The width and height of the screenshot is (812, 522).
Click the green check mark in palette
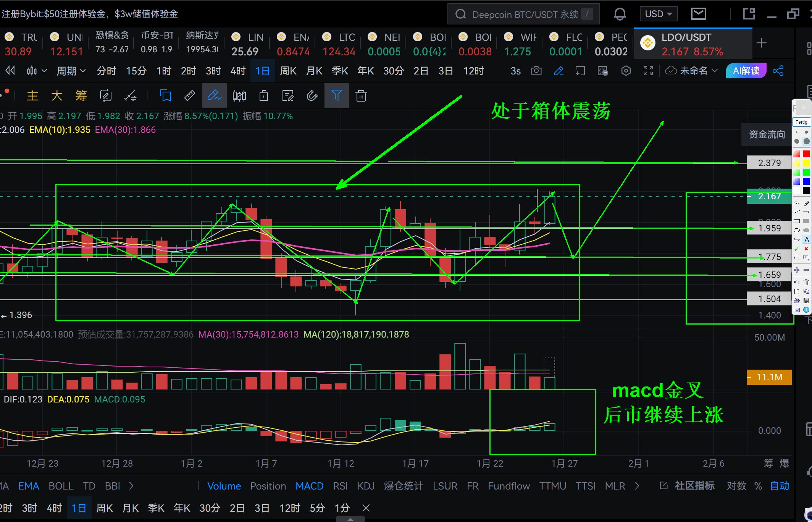point(797,249)
